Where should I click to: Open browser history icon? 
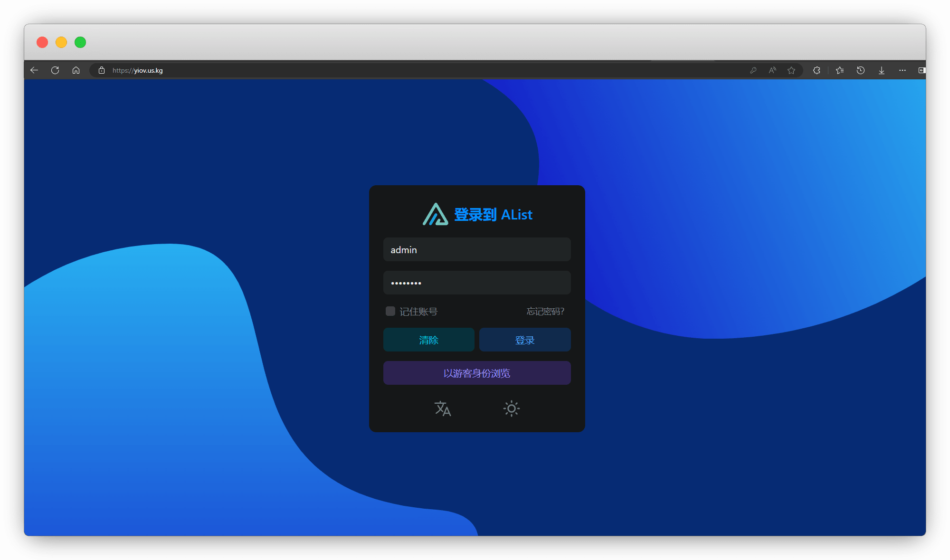pyautogui.click(x=861, y=70)
